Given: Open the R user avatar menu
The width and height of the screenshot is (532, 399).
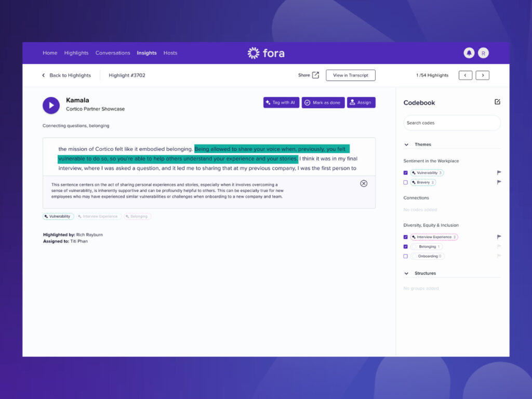Looking at the screenshot, I should (x=483, y=53).
